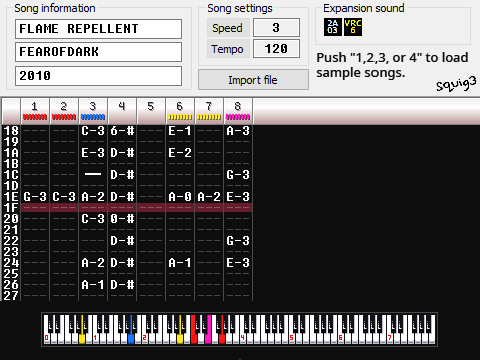
Task: Select channel 7 column header
Action: tap(209, 111)
